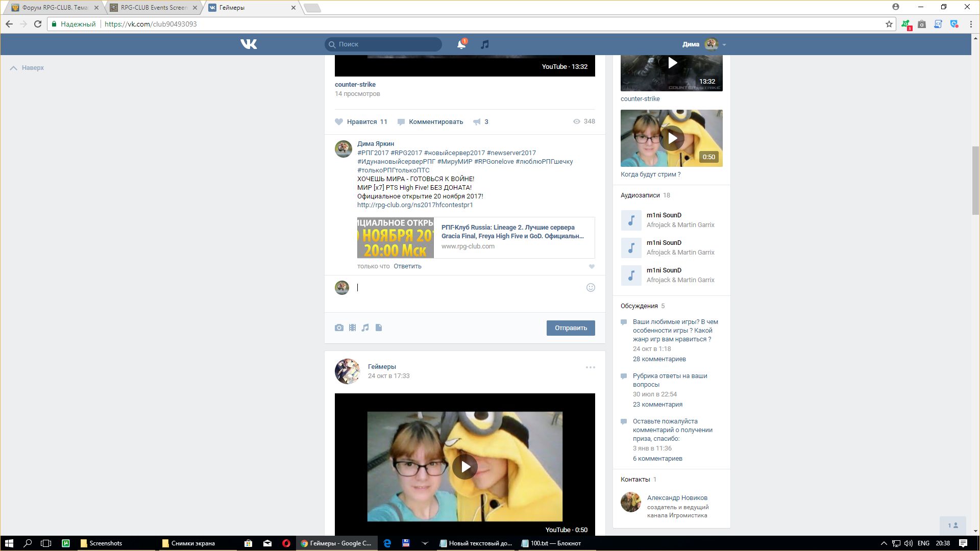This screenshot has height=551, width=980.
Task: Switch to the Форум RPG-CLUB browser tab
Action: 51,8
